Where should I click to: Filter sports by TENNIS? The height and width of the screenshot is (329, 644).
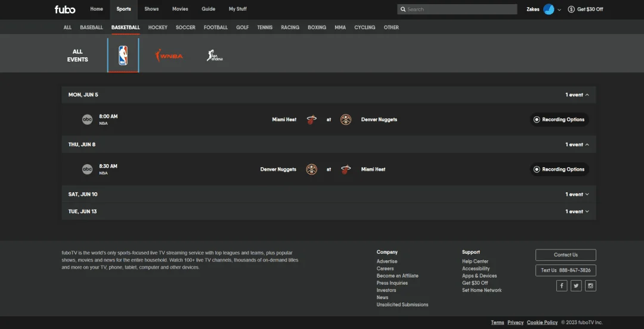(265, 27)
